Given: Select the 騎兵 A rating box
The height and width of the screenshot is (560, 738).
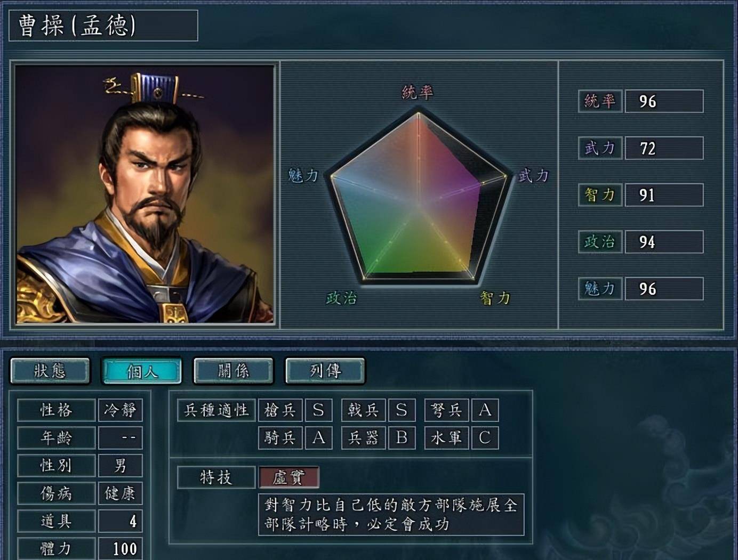Looking at the screenshot, I should (318, 438).
